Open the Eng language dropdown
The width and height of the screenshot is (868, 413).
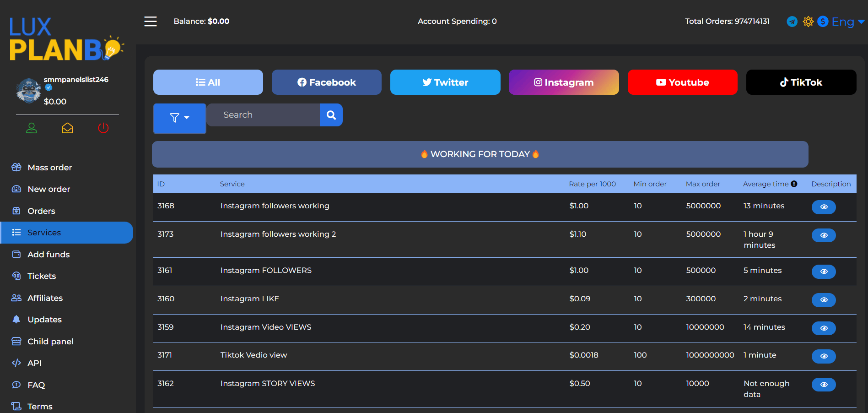point(848,22)
